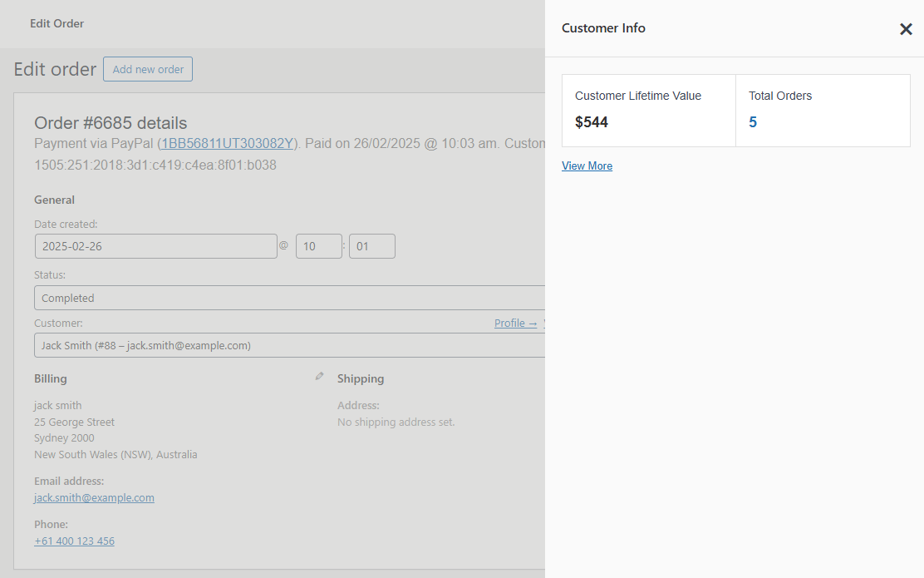Viewport: 924px width, 578px height.
Task: Click the jack.smith@example.com email link
Action: pyautogui.click(x=94, y=498)
